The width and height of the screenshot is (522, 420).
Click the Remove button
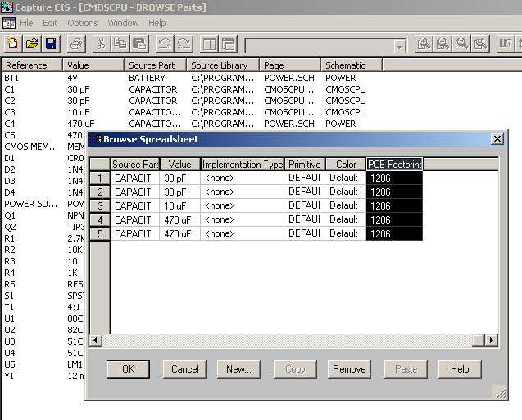(349, 369)
